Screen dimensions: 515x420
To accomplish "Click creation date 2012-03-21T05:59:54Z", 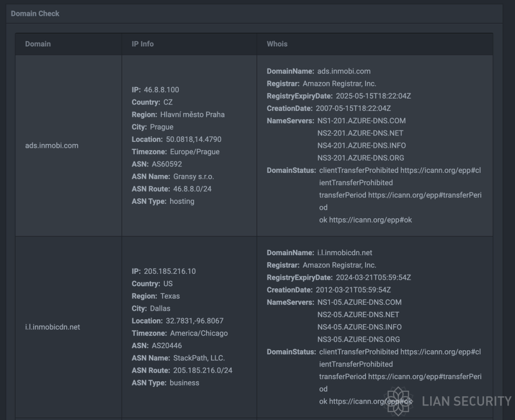I will click(x=353, y=290).
